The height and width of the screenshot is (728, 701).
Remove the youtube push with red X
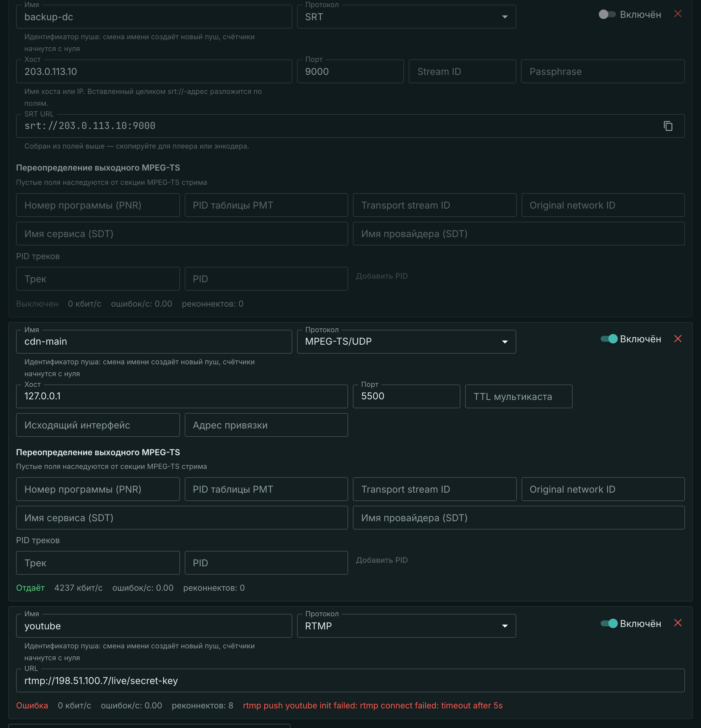tap(678, 623)
